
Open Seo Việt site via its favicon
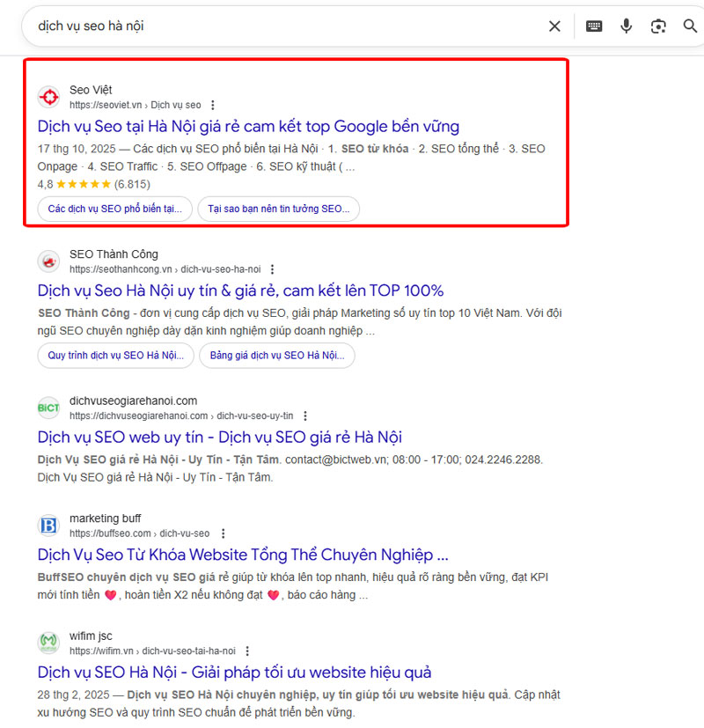(x=48, y=97)
